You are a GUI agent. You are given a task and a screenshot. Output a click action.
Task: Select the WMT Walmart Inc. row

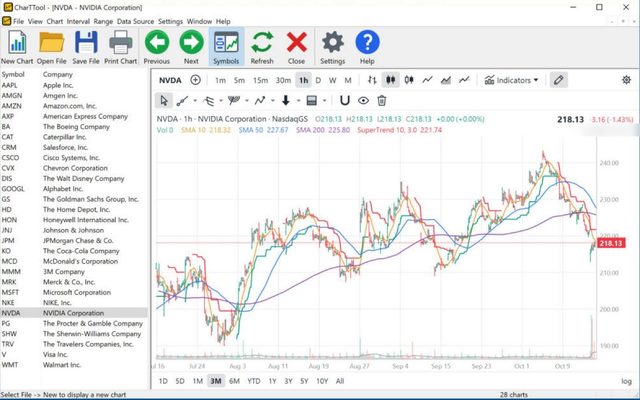coord(74,365)
